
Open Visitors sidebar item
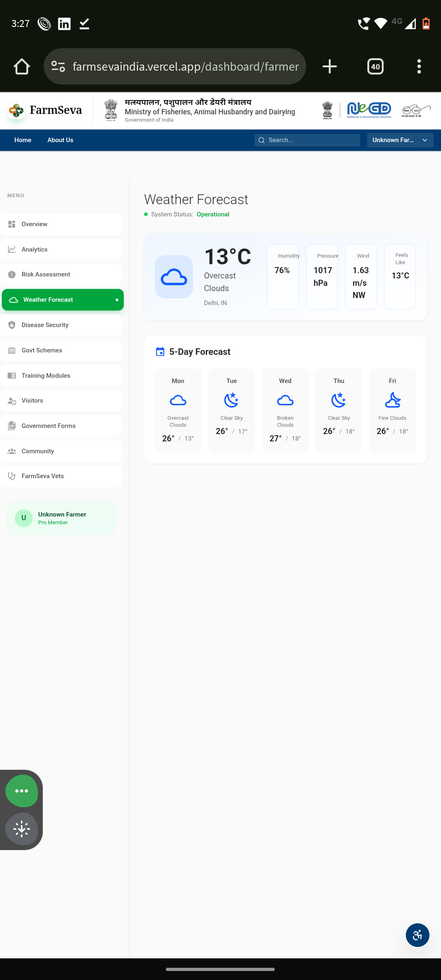[61, 401]
